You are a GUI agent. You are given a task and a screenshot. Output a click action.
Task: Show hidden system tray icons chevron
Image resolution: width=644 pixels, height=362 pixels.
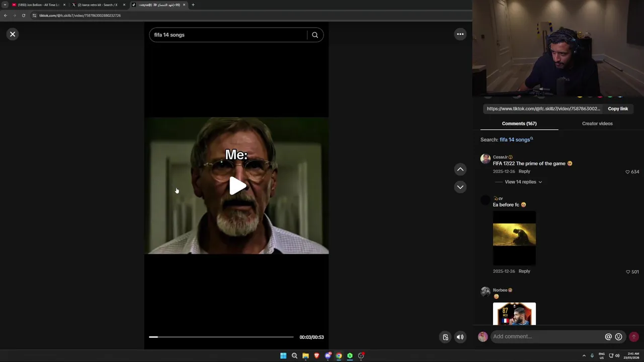coord(584,355)
